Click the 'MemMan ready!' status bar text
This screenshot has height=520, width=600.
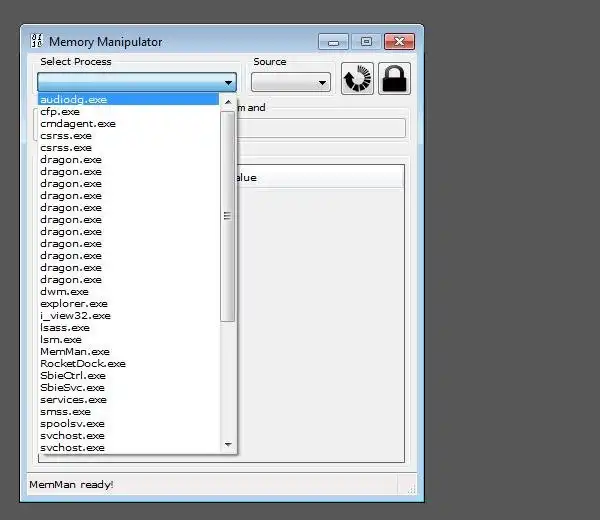point(71,485)
